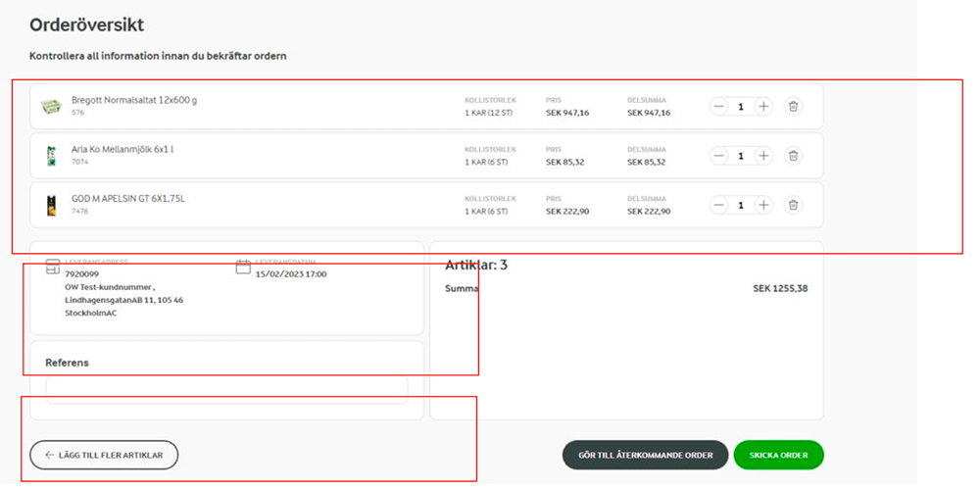Image resolution: width=980 pixels, height=490 pixels.
Task: Open Arla Ko Mellanmjölk product thumbnail
Action: tap(51, 155)
